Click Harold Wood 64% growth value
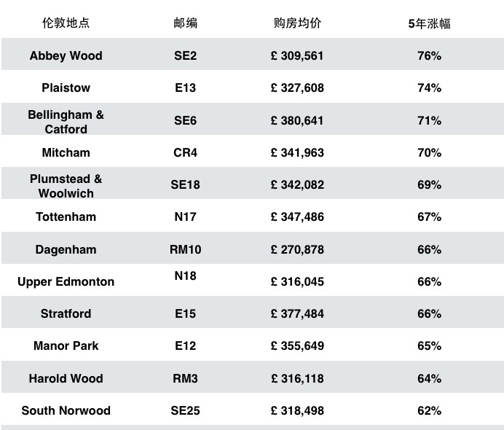 click(430, 378)
